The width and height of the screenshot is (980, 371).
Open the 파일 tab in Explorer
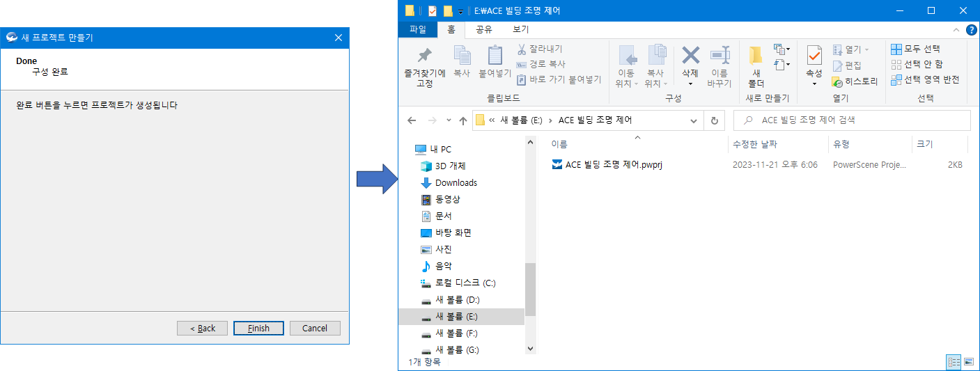(x=417, y=29)
